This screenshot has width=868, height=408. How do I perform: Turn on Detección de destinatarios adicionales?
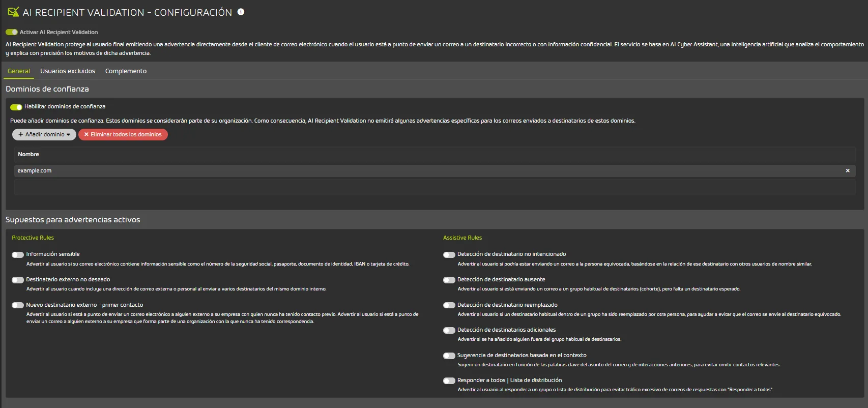point(449,330)
